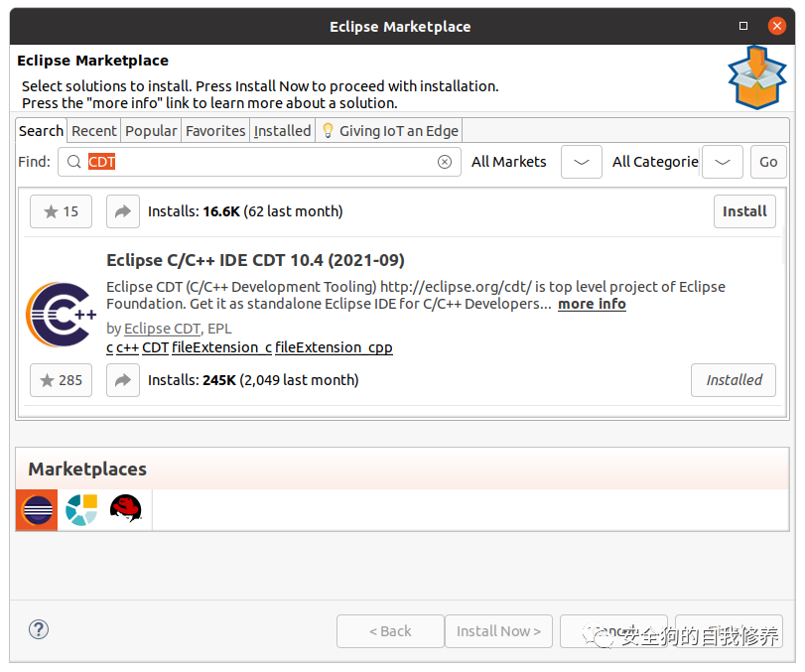This screenshot has width=805, height=672.
Task: Open the Eclipse C/C++ CDT logo
Action: [62, 315]
